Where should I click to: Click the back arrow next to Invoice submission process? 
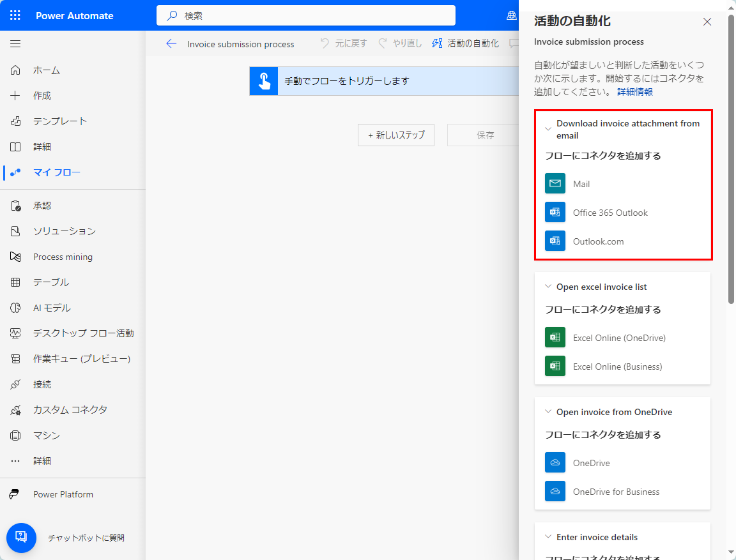[171, 43]
